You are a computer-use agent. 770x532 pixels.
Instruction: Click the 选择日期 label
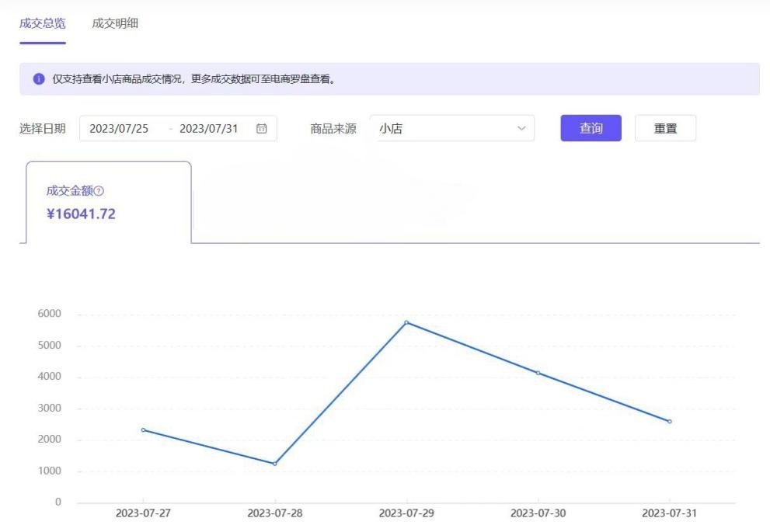(x=43, y=129)
